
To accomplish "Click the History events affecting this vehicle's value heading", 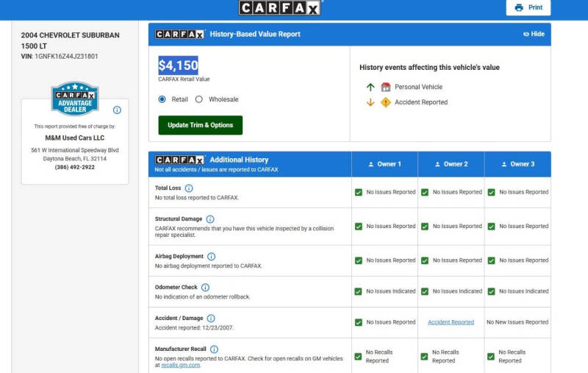I will coord(429,68).
